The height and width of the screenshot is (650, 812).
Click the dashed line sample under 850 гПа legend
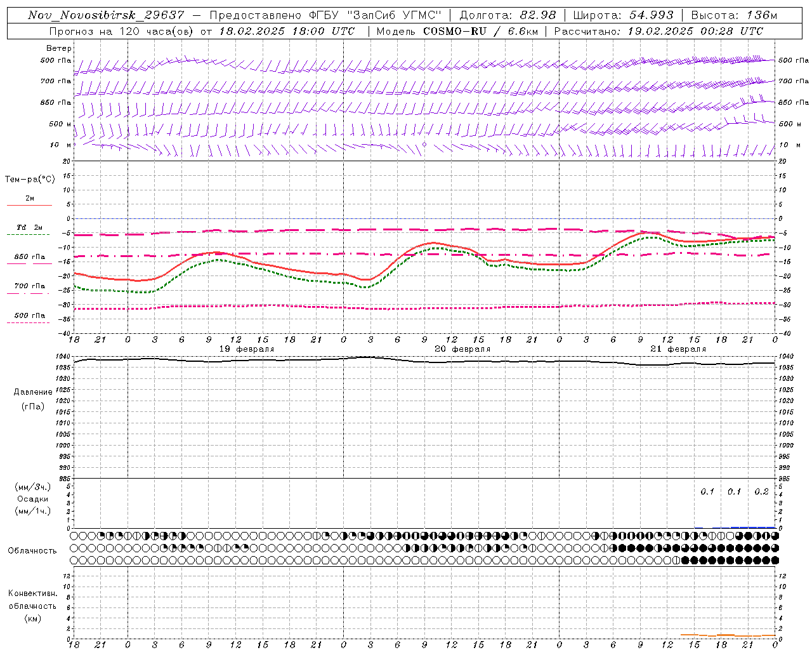29,264
